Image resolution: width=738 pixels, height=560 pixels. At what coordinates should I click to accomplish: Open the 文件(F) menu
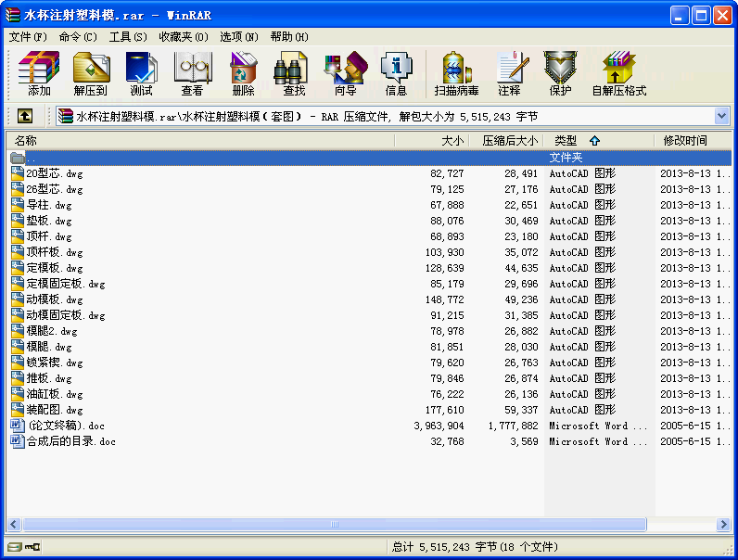28,36
